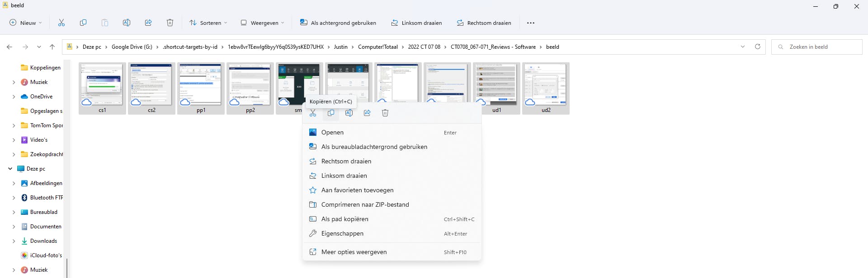The height and width of the screenshot is (278, 868).
Task: Click Deze pc in the address path
Action: point(92,47)
